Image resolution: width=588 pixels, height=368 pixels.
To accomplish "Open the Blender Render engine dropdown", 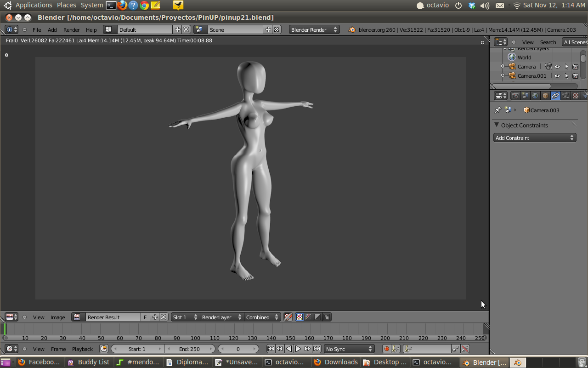I will pyautogui.click(x=314, y=29).
